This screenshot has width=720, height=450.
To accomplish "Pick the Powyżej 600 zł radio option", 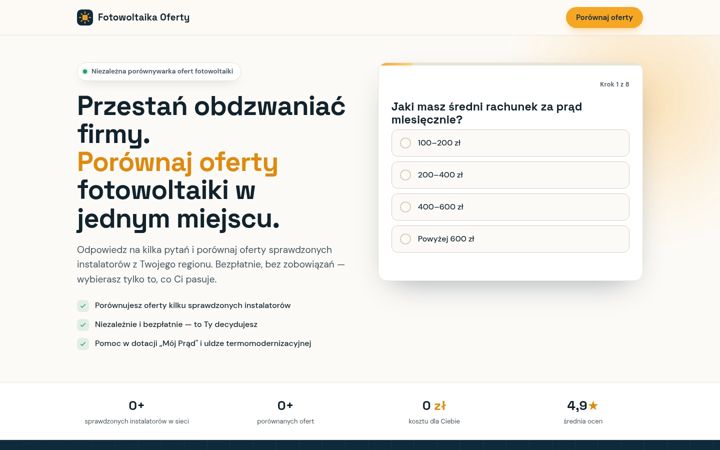I will point(510,239).
